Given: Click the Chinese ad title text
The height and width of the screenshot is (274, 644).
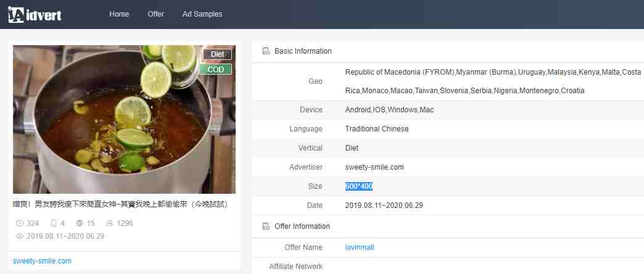Looking at the screenshot, I should [120, 204].
